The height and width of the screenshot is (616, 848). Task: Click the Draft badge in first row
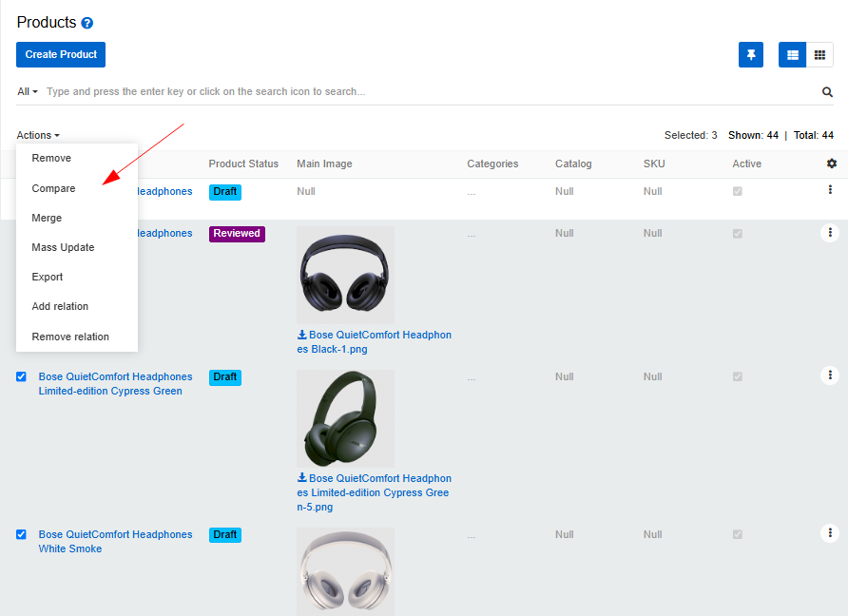coord(225,191)
